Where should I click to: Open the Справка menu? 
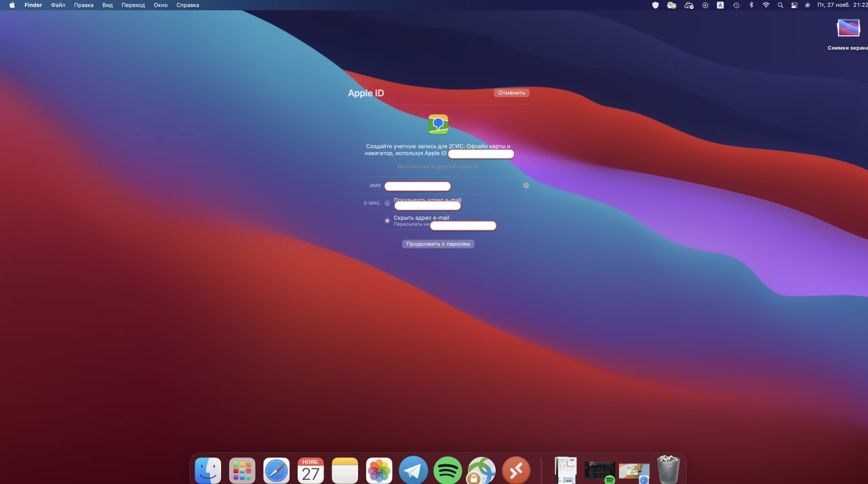(x=188, y=5)
